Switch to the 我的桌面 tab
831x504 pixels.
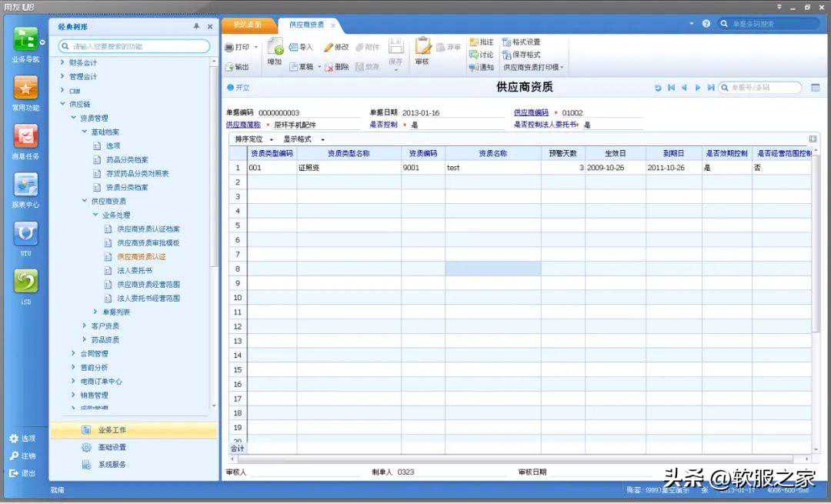(248, 25)
